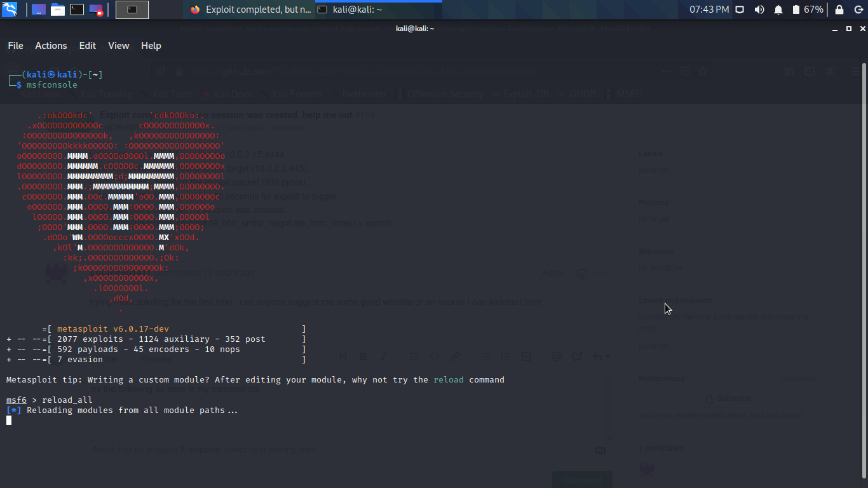Lock the screen with padlock icon

click(x=839, y=10)
